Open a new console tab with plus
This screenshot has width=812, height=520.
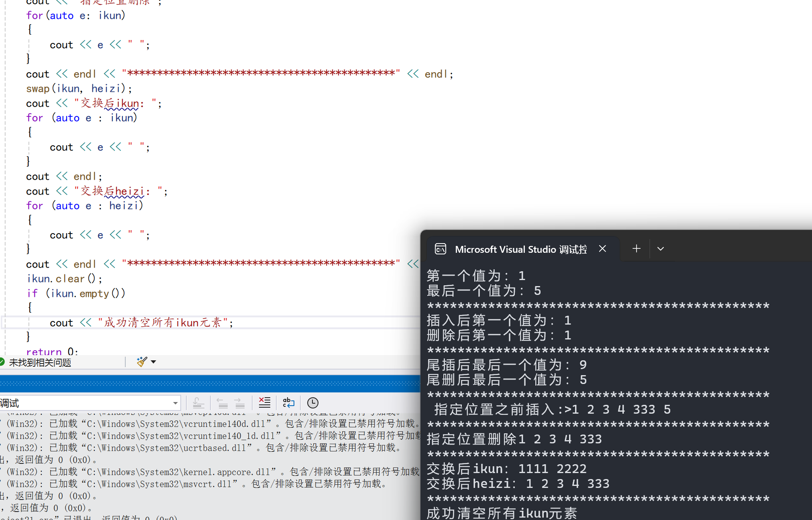pyautogui.click(x=636, y=249)
